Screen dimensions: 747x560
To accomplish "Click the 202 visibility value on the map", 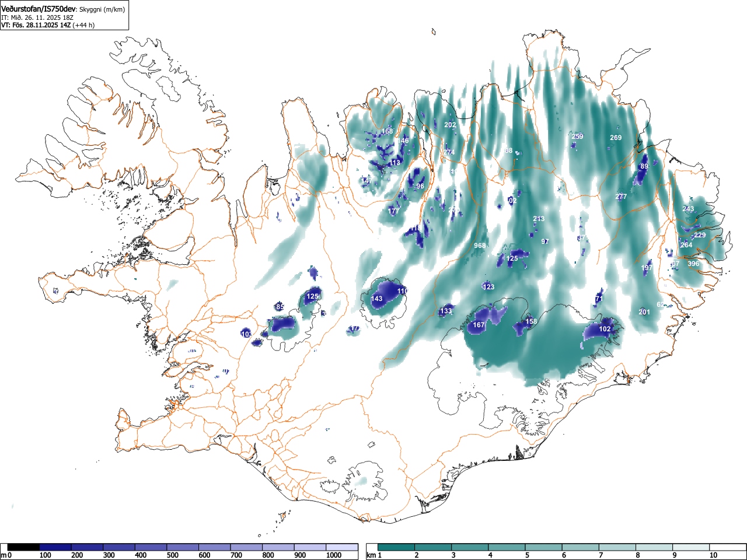I will (450, 125).
